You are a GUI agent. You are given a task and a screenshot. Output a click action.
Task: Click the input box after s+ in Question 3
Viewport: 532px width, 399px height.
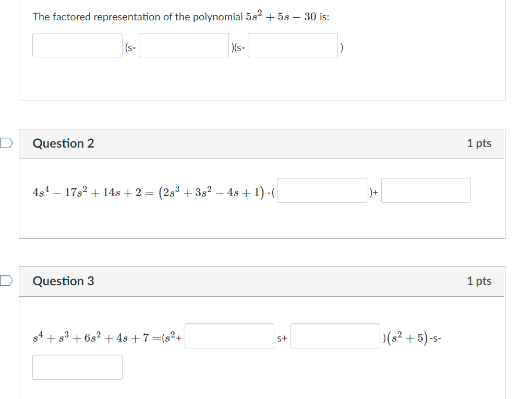335,336
